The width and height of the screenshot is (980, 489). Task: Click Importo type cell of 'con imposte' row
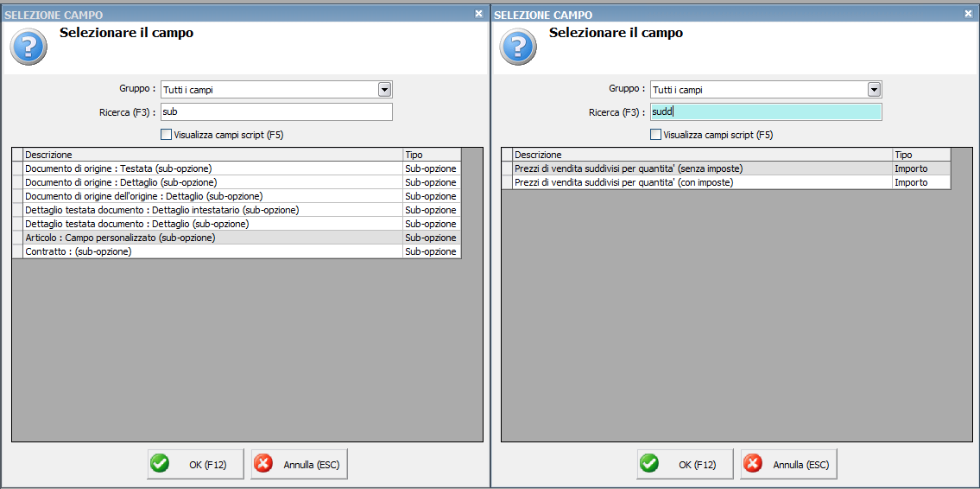pyautogui.click(x=922, y=182)
